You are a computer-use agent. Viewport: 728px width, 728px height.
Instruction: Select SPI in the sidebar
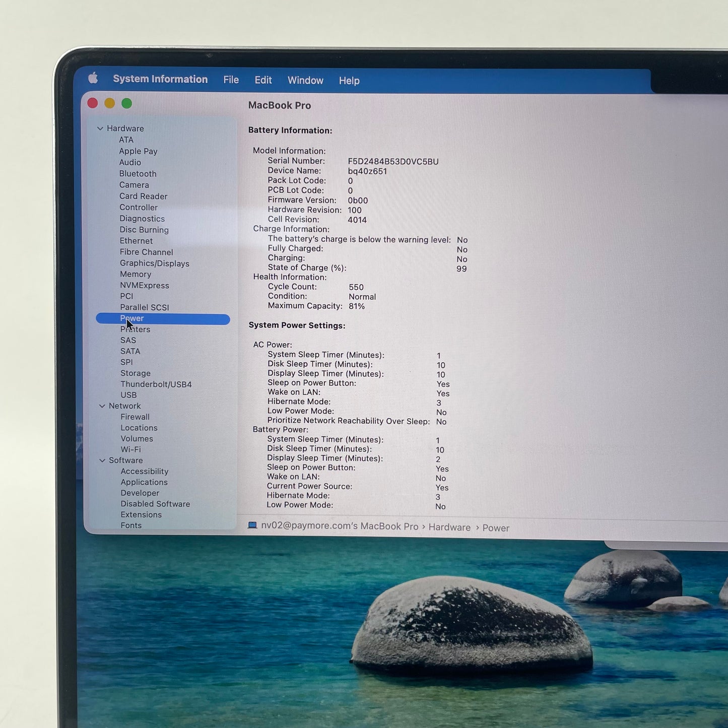(126, 362)
